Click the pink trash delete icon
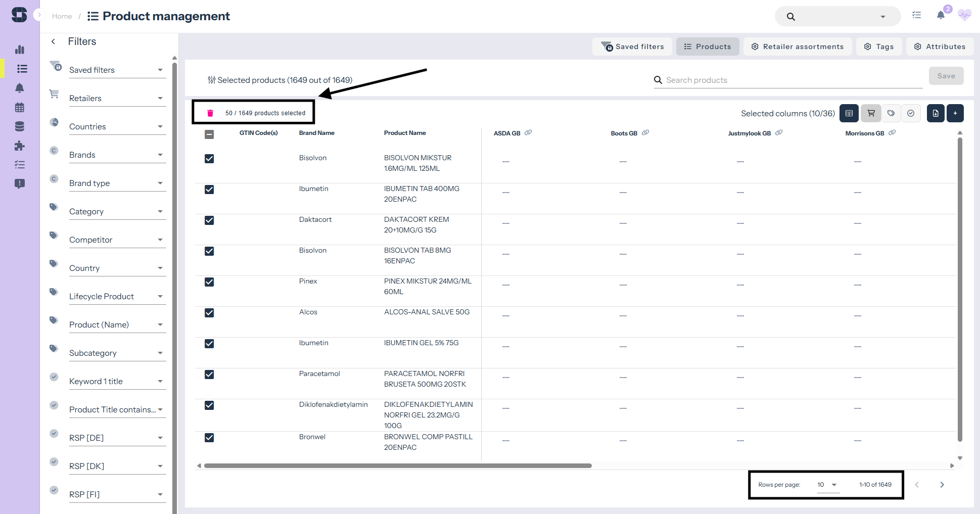This screenshot has width=980, height=514. tap(210, 113)
